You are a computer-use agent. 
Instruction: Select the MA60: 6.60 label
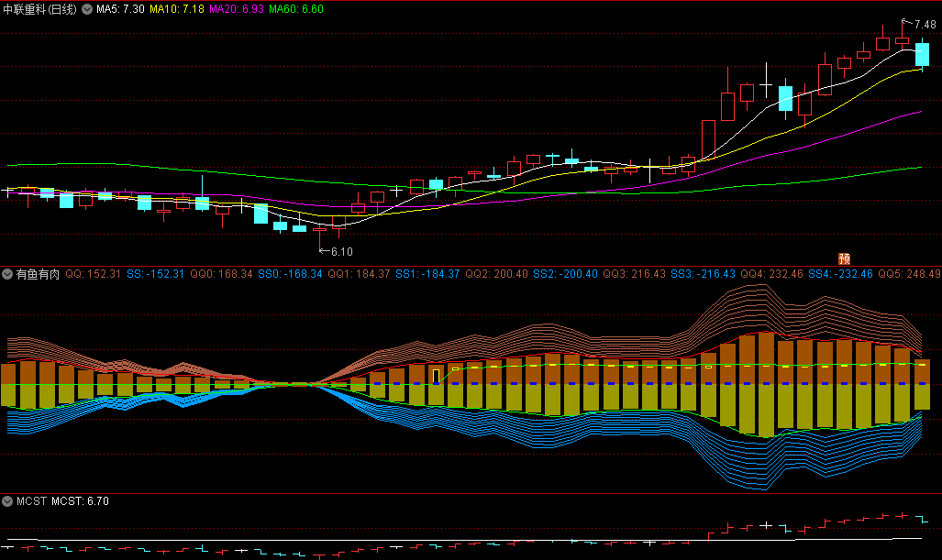295,9
